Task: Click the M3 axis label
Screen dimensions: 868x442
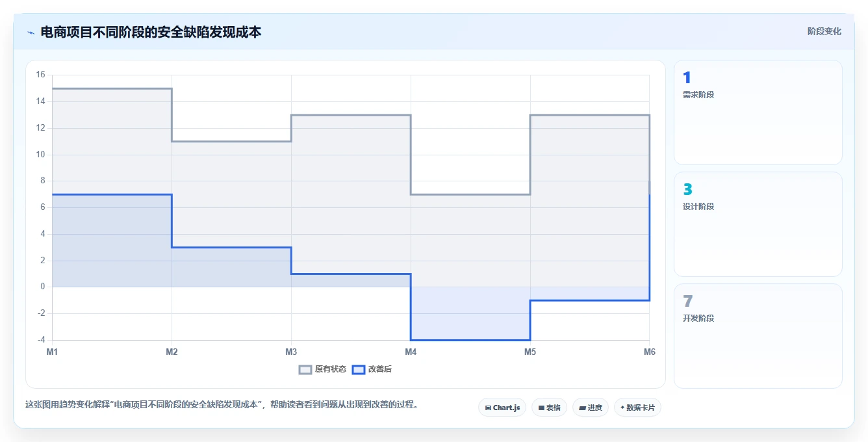Action: [291, 352]
